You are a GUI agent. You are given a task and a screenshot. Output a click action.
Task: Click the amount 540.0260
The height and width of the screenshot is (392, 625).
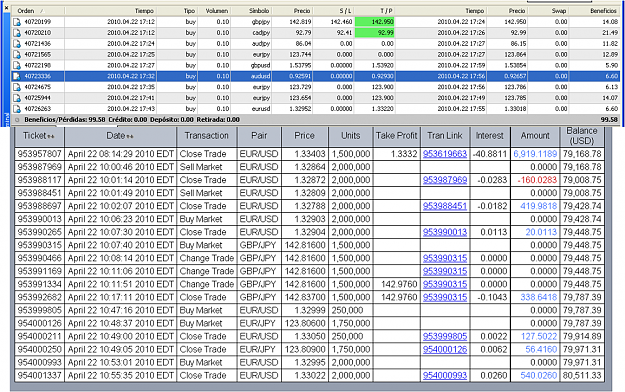pyautogui.click(x=539, y=375)
